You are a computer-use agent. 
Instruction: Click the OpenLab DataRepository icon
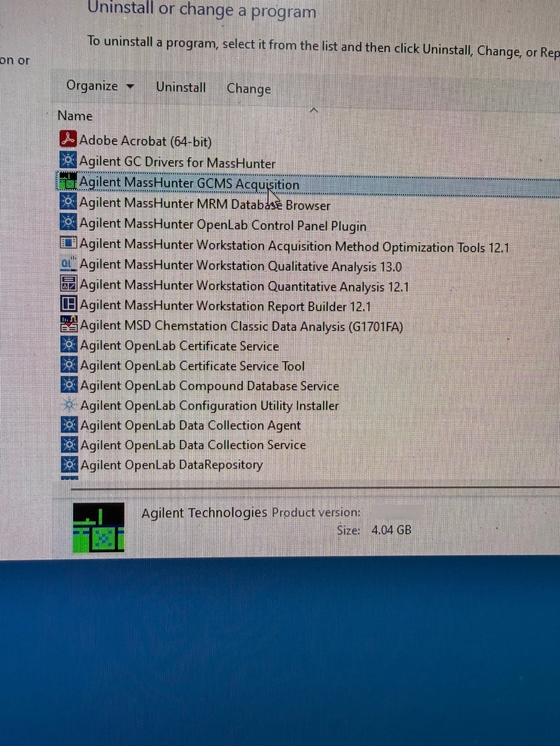69,464
